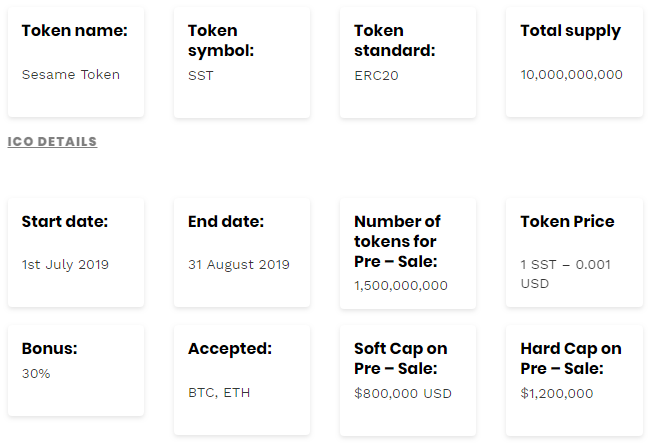Click the Total supply heading
The image size is (654, 448).
[570, 31]
